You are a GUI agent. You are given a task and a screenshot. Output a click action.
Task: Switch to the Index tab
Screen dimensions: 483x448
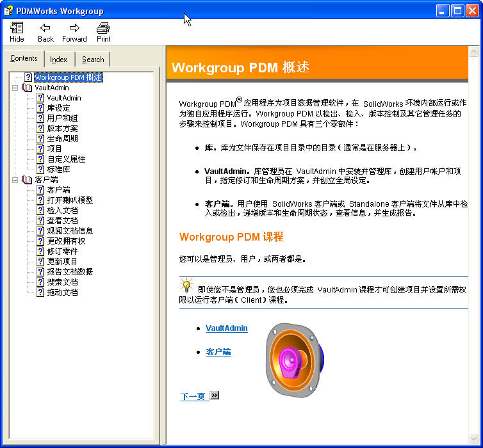[58, 60]
